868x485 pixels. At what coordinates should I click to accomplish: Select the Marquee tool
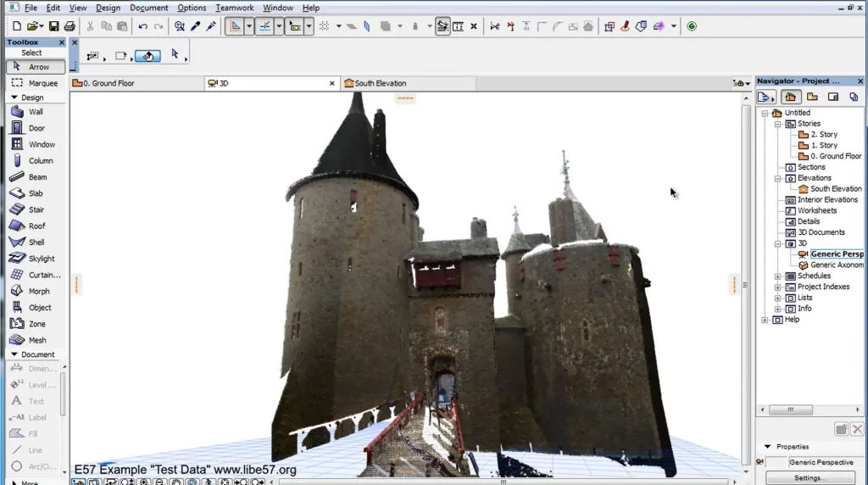click(x=42, y=83)
